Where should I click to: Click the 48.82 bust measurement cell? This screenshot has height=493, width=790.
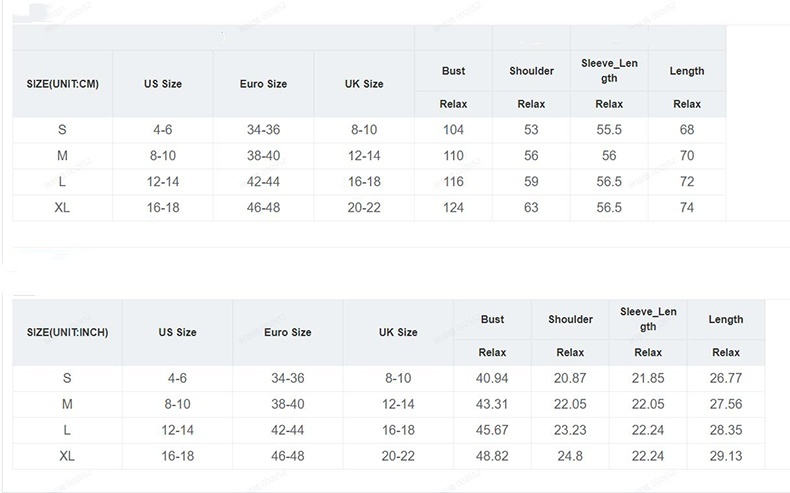tap(492, 455)
